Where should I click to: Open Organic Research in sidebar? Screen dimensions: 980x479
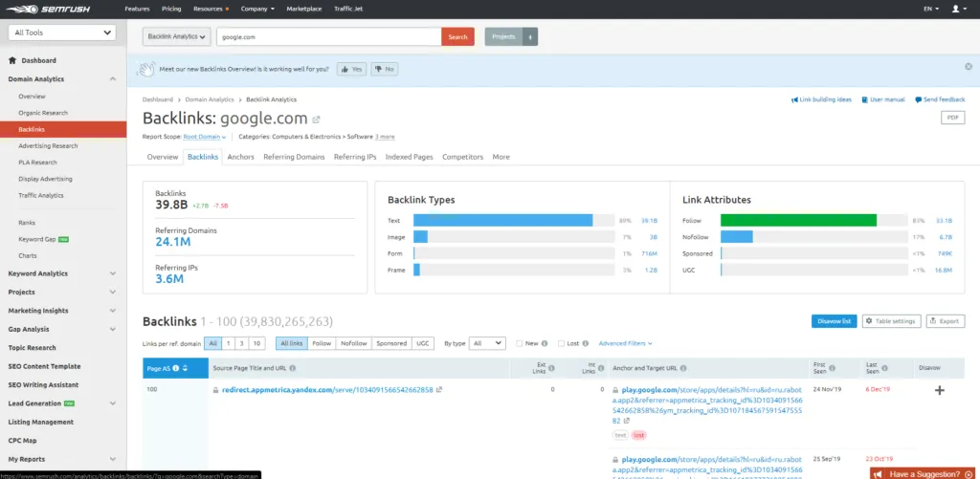(43, 113)
